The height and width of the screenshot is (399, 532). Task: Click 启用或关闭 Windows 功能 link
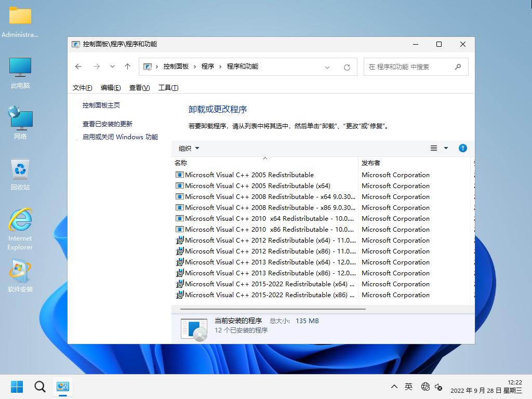coord(120,137)
